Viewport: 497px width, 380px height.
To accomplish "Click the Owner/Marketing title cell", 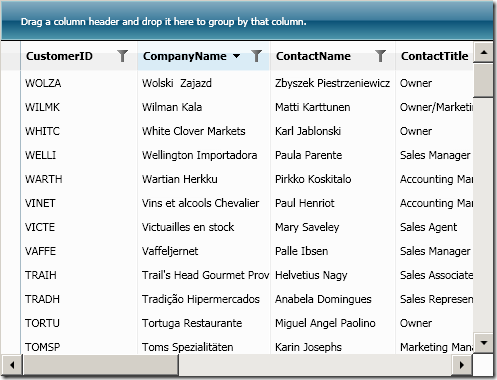I will [434, 107].
